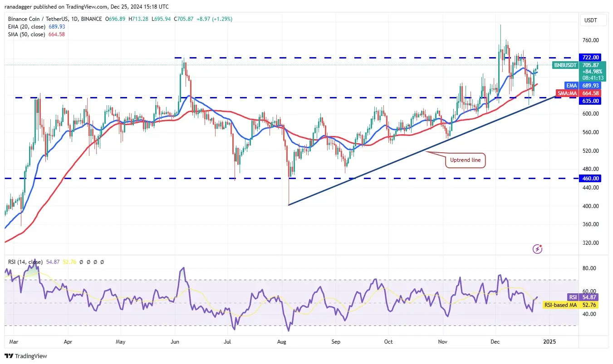The image size is (613, 364).
Task: Click the 80.00 tick on the RSI axis
Action: point(589,268)
